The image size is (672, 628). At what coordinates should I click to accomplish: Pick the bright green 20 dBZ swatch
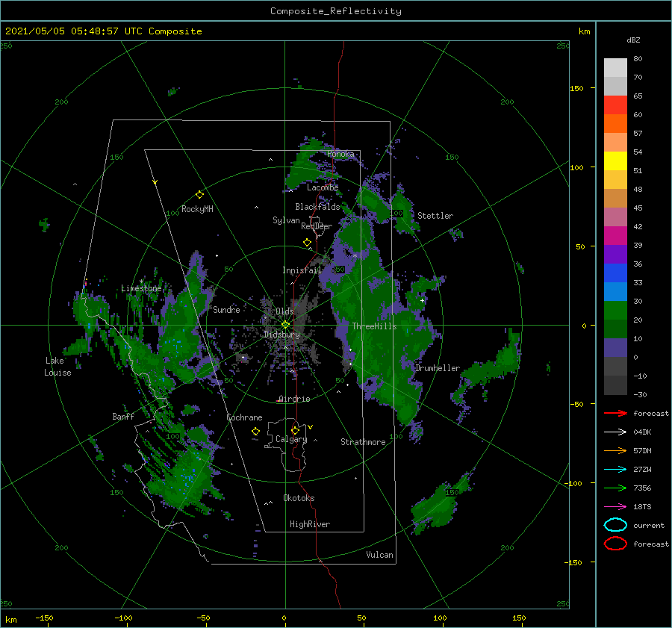coord(615,311)
